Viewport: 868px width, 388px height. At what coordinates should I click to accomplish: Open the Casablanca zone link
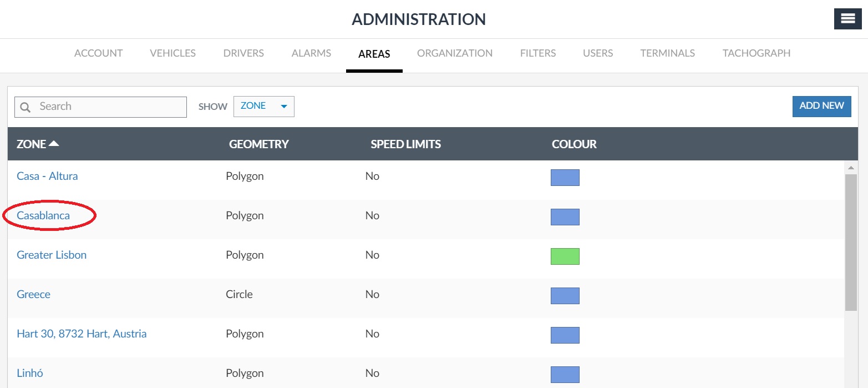43,215
